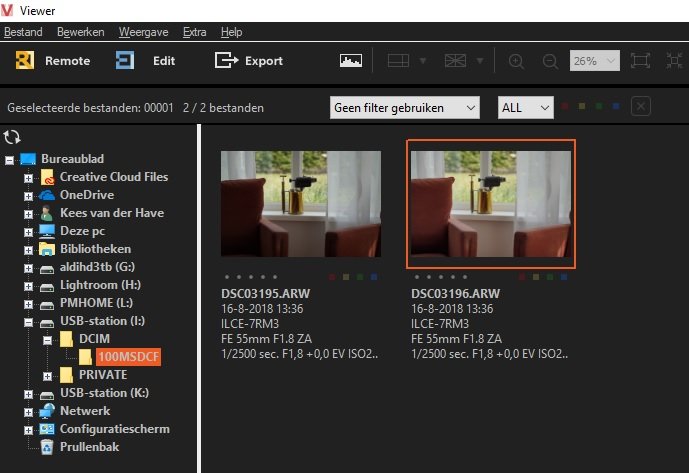
Task: Open the Bestand menu
Action: pos(23,32)
